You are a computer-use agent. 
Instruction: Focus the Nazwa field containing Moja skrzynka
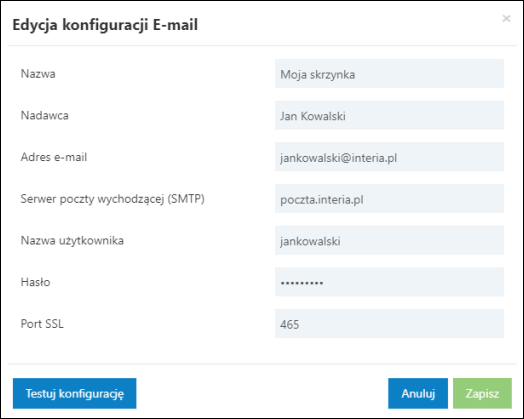point(389,74)
